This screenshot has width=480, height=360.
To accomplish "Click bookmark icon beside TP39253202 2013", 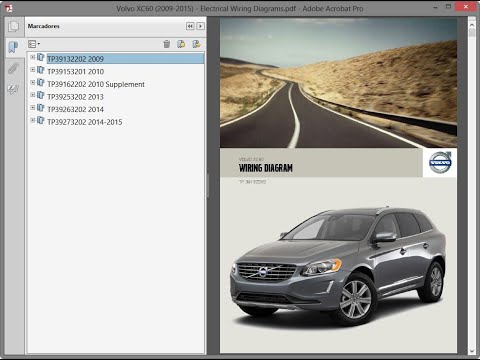I will (x=41, y=95).
